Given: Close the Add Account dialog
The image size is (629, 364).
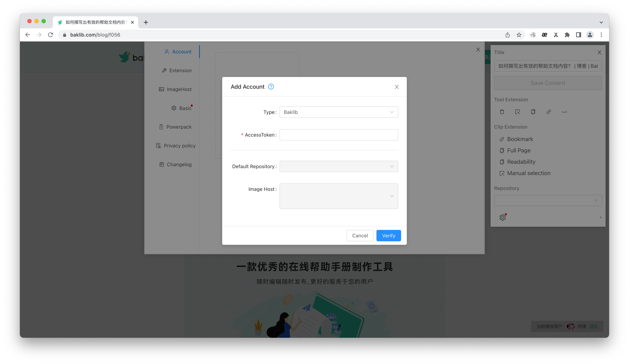Looking at the screenshot, I should pos(397,87).
